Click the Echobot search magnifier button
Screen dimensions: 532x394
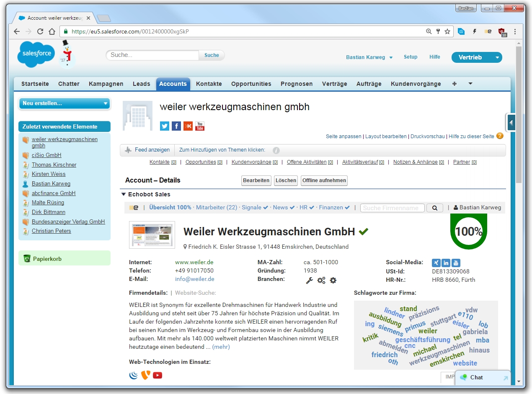(x=435, y=208)
